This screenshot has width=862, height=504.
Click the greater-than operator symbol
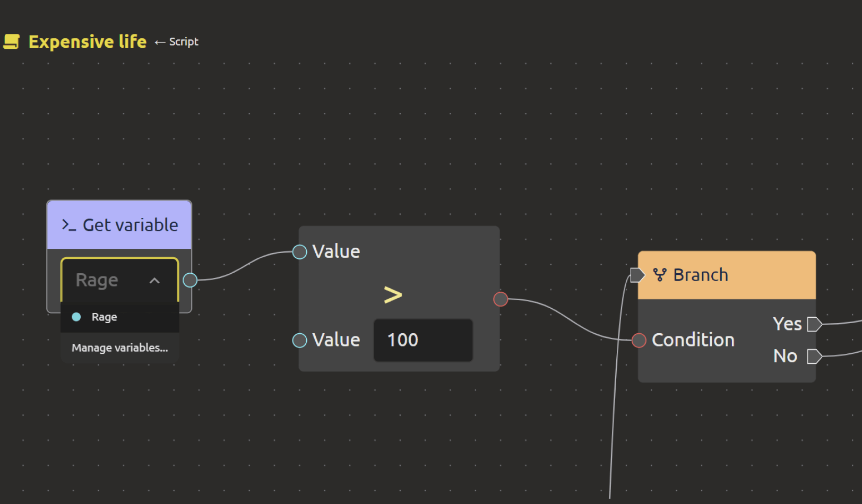click(x=393, y=295)
